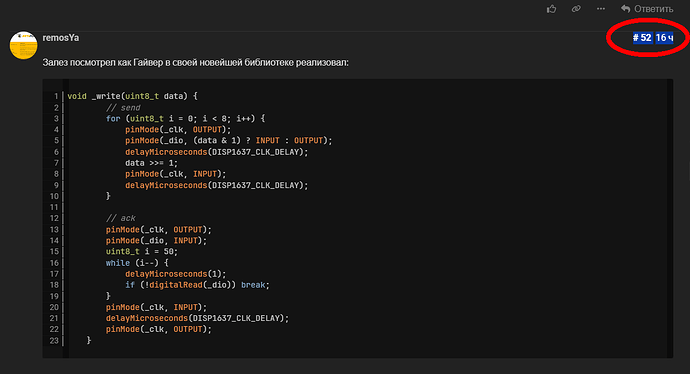Click line number 11 in the gutter

pyautogui.click(x=54, y=207)
